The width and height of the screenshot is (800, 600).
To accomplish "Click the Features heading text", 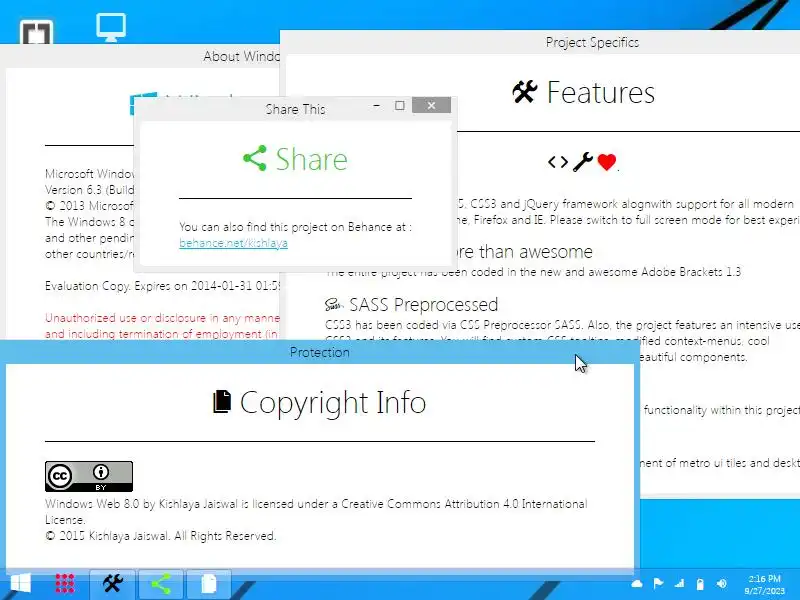I will (601, 93).
